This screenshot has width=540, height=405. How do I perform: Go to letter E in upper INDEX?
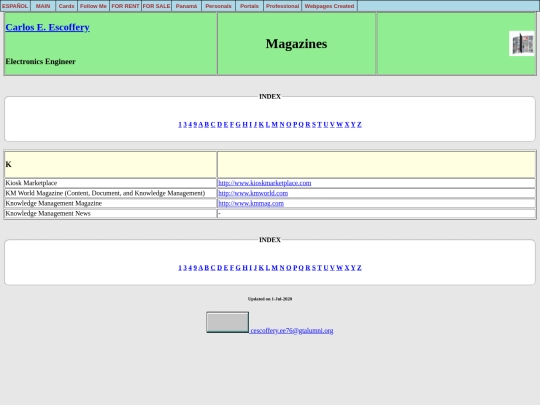click(x=226, y=124)
